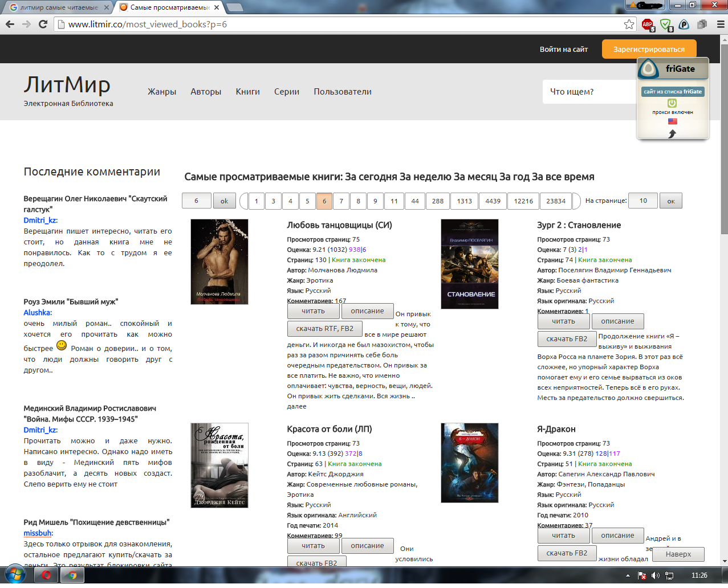728x588 pixels.
Task: Open the Жанры menu item
Action: (162, 92)
